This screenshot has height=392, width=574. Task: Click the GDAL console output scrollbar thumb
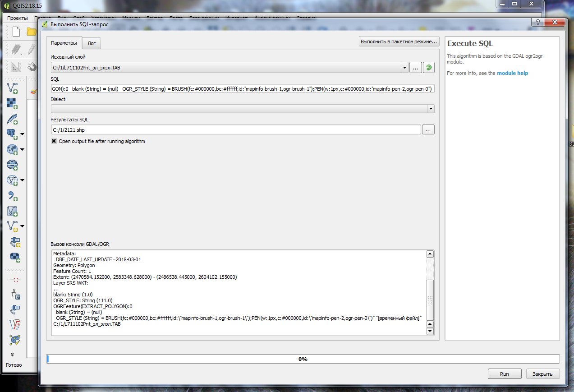click(x=430, y=300)
